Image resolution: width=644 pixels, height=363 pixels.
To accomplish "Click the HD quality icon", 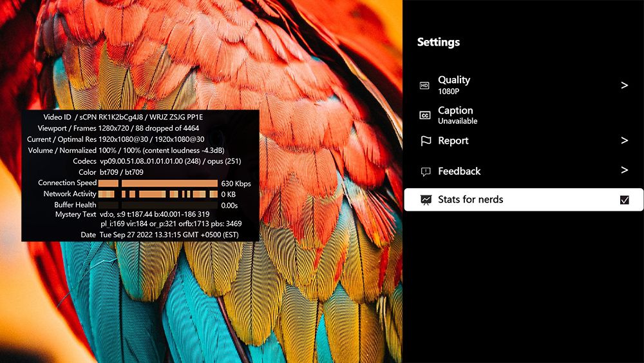I will [424, 85].
